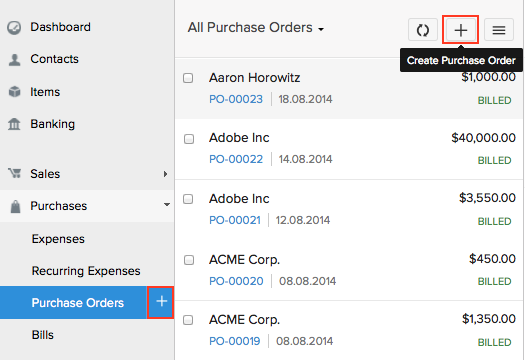The image size is (525, 360).
Task: Click the Banking building icon
Action: tap(14, 124)
